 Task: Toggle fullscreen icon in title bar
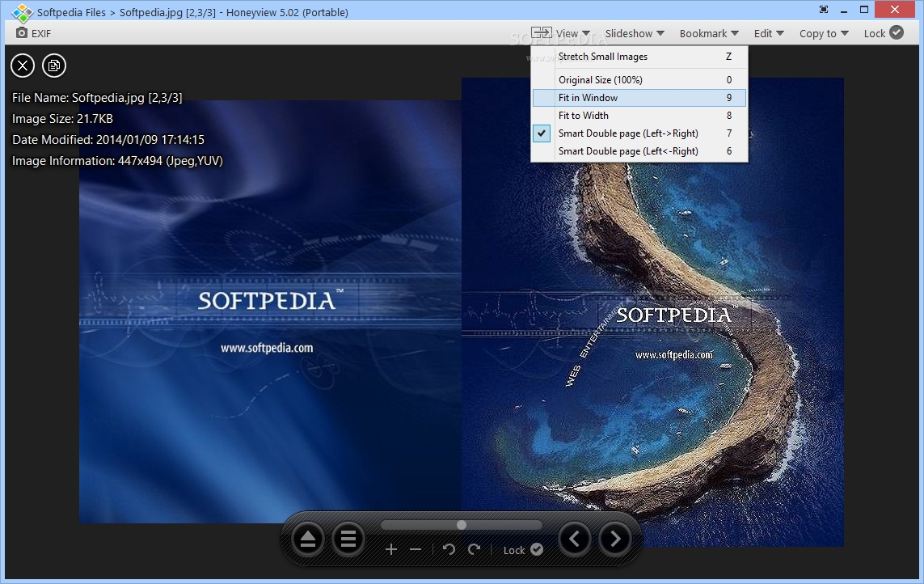click(x=824, y=10)
